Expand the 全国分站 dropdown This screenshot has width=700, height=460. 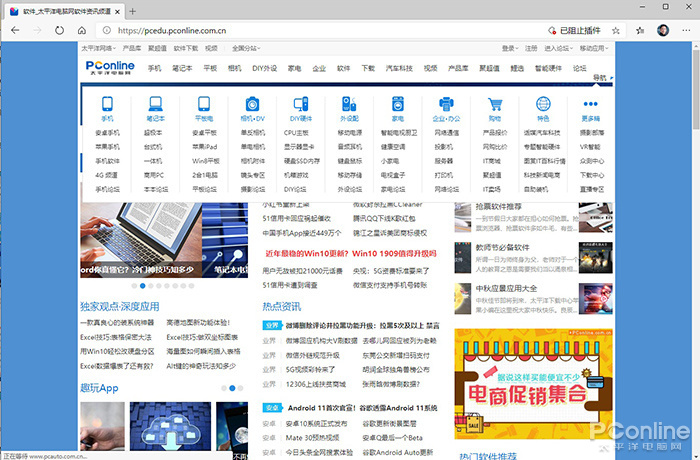(x=245, y=47)
